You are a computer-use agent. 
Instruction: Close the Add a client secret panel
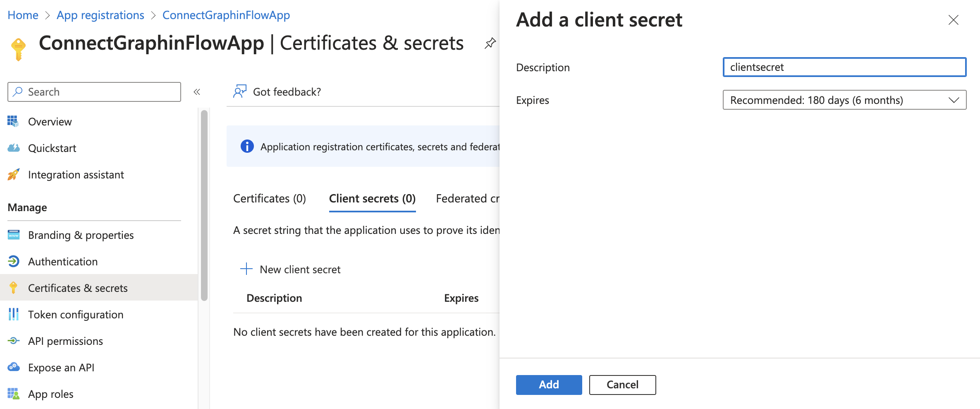point(954,20)
